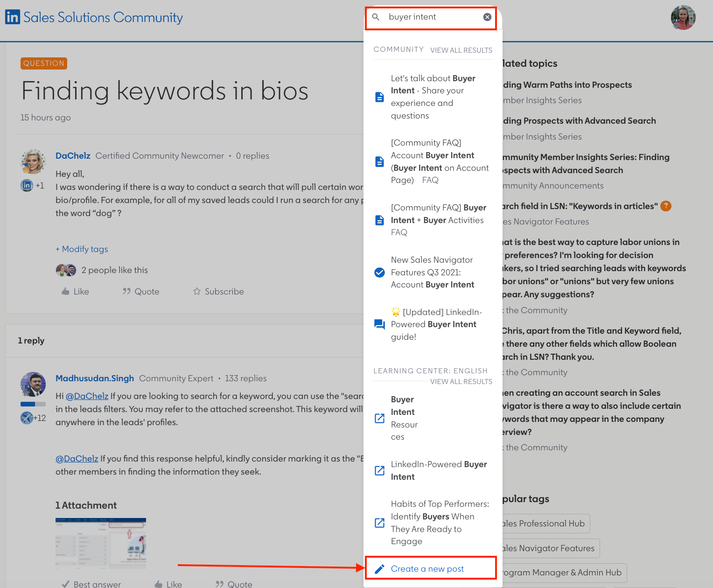Click + Modify tags

point(82,249)
